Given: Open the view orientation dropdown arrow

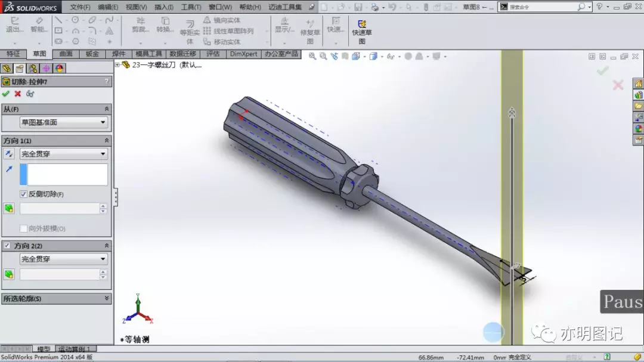Looking at the screenshot, I should click(364, 57).
